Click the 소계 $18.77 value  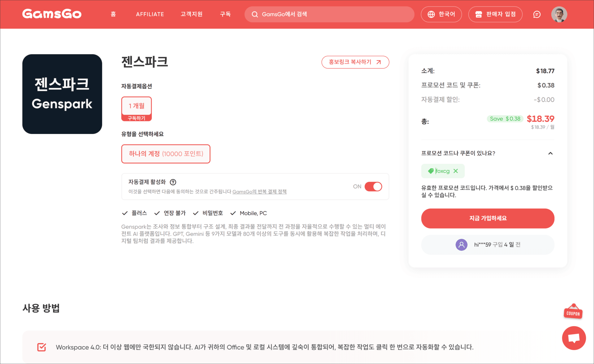[x=545, y=71]
